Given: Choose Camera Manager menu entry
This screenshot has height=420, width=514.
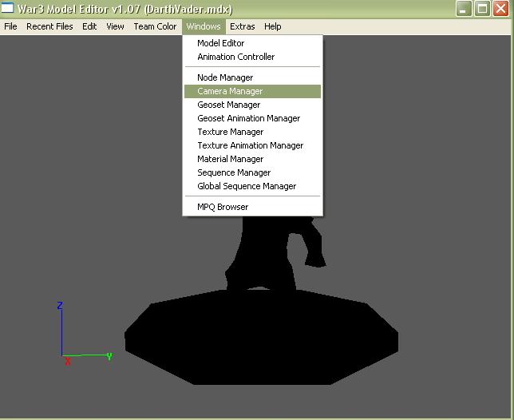Looking at the screenshot, I should pyautogui.click(x=252, y=91).
